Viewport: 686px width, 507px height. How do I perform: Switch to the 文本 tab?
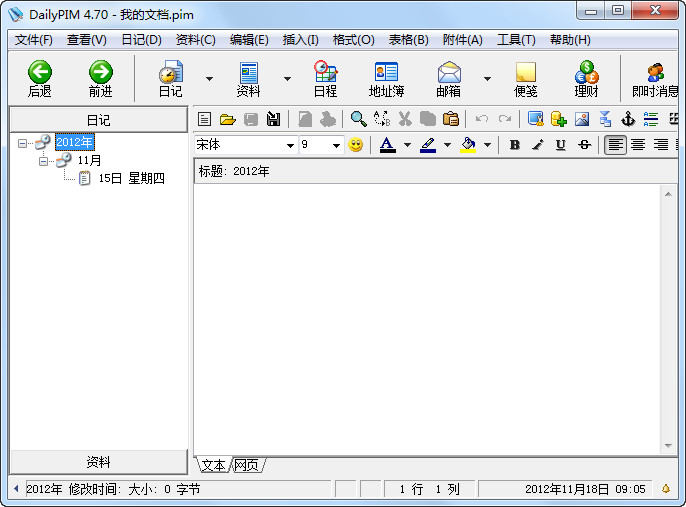[x=213, y=465]
